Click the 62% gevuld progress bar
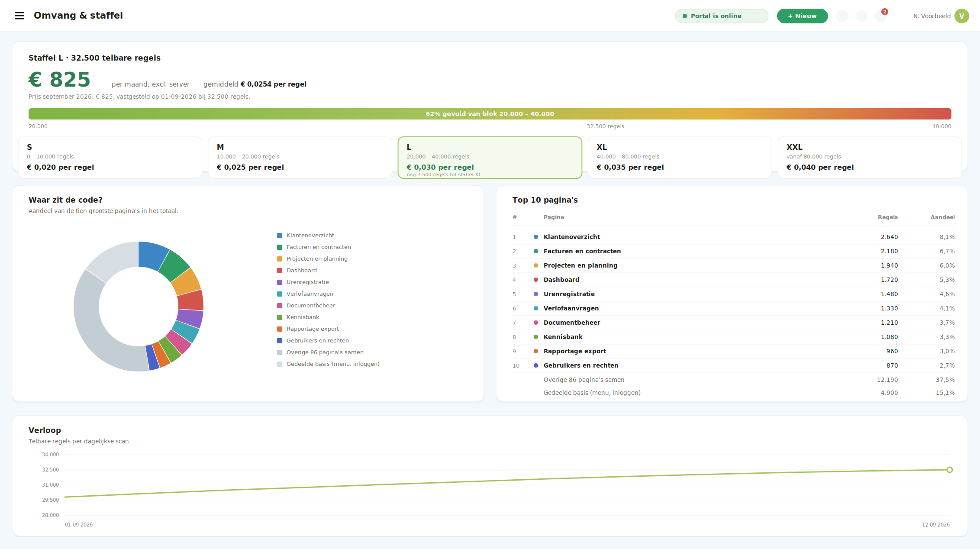980x549 pixels. click(490, 114)
